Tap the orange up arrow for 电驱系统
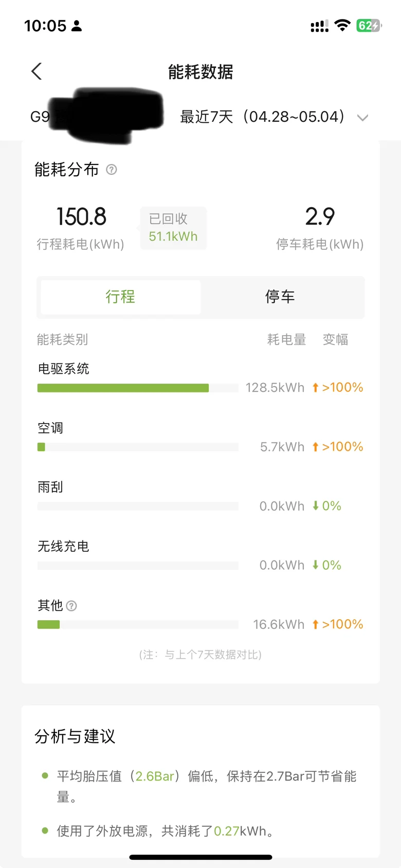 click(x=316, y=388)
